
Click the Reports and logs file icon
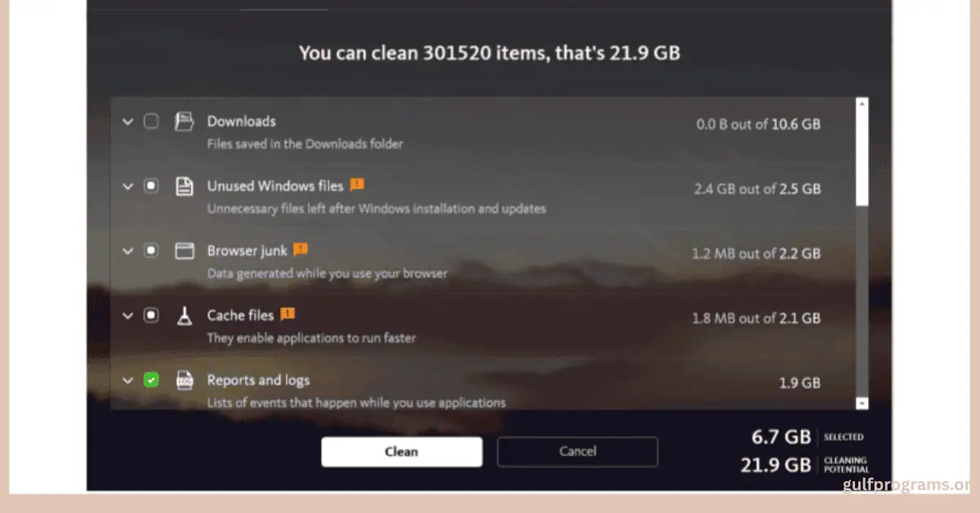pos(185,380)
